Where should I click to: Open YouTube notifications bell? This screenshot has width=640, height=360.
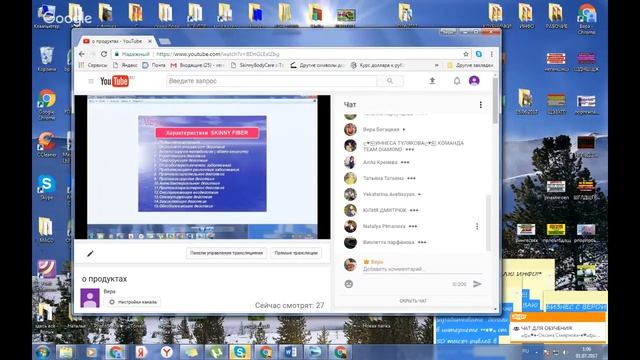(457, 81)
